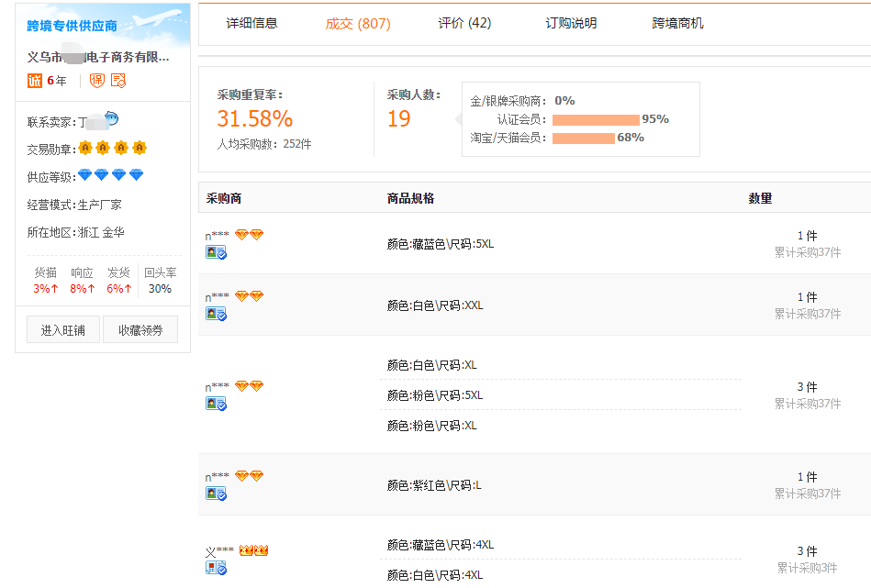This screenshot has width=871, height=588.
Task: Click the 认证会员 95% progress bar
Action: pos(597,119)
